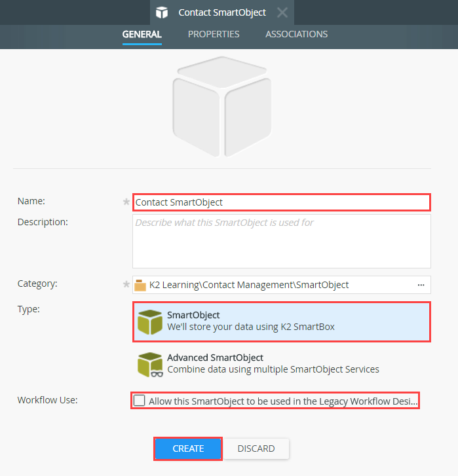Click the large SmartObject placeholder cube image
Screen dimensions: 458x476
(x=222, y=107)
